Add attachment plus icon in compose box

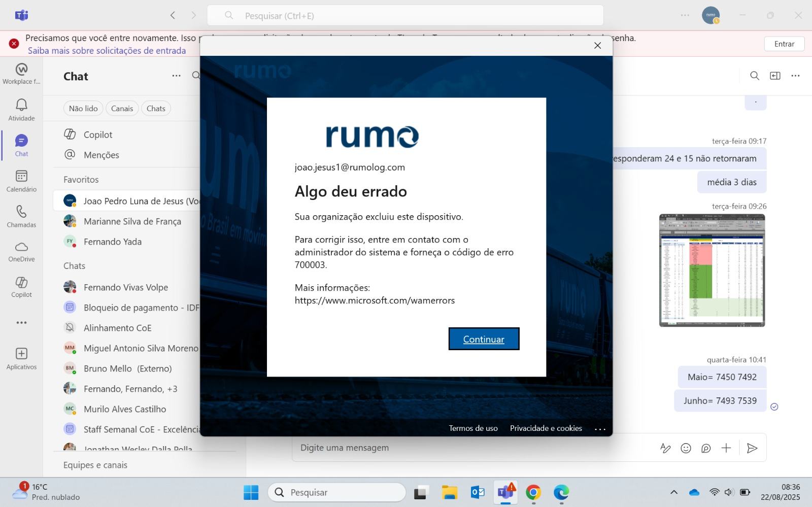tap(726, 448)
